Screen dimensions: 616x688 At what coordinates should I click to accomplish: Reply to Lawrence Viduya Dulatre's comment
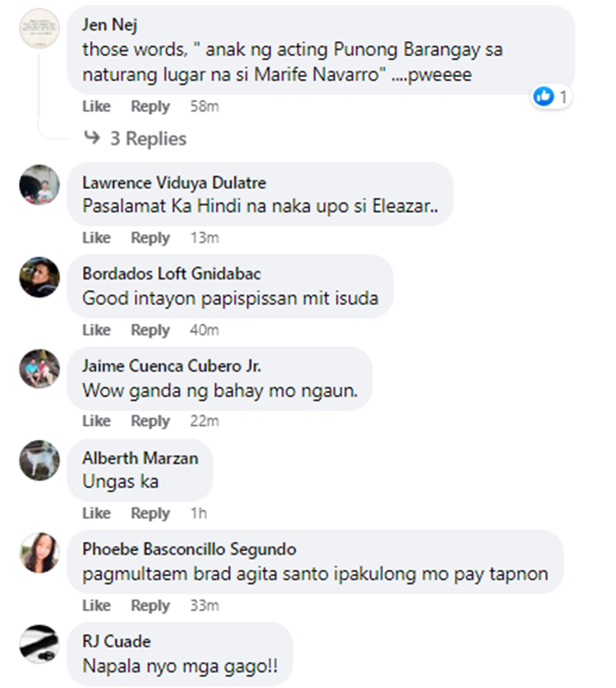[x=150, y=238]
